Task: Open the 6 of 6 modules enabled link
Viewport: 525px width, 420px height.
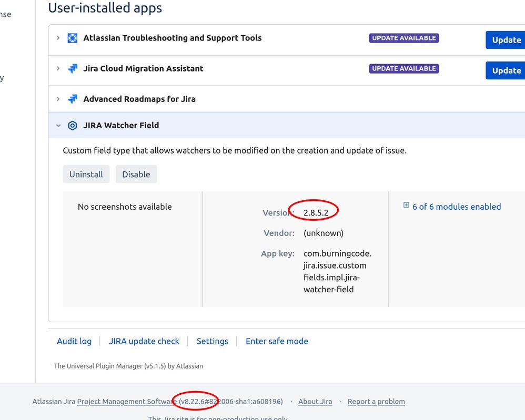Action: (457, 207)
